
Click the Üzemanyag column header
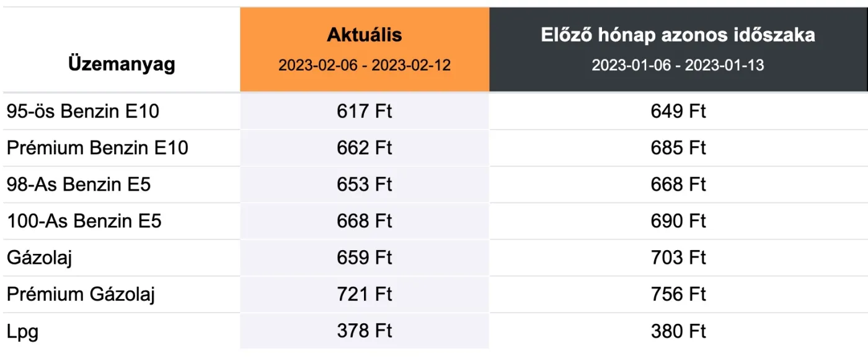122,64
